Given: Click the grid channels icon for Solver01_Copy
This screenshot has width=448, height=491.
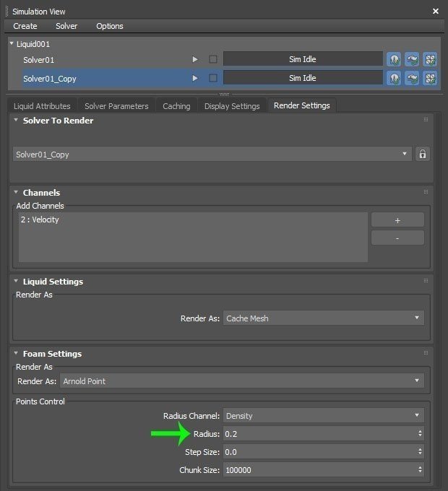Looking at the screenshot, I should (430, 78).
